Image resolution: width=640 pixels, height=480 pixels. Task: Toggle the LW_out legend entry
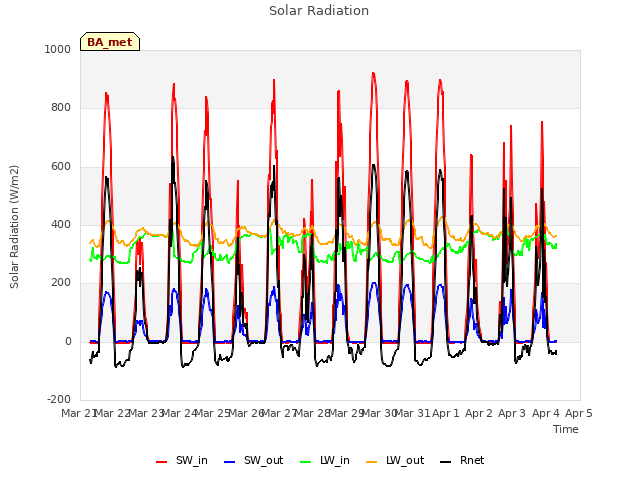click(x=395, y=461)
